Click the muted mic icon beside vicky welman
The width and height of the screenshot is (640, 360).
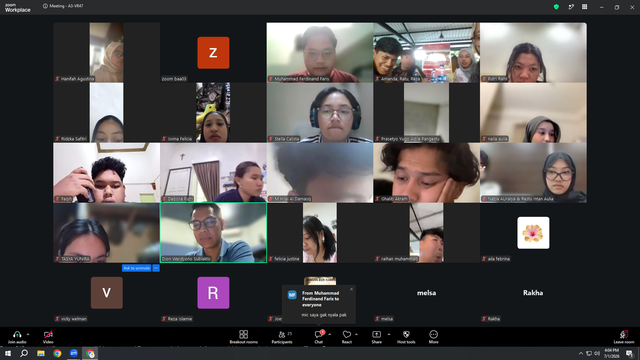click(57, 319)
